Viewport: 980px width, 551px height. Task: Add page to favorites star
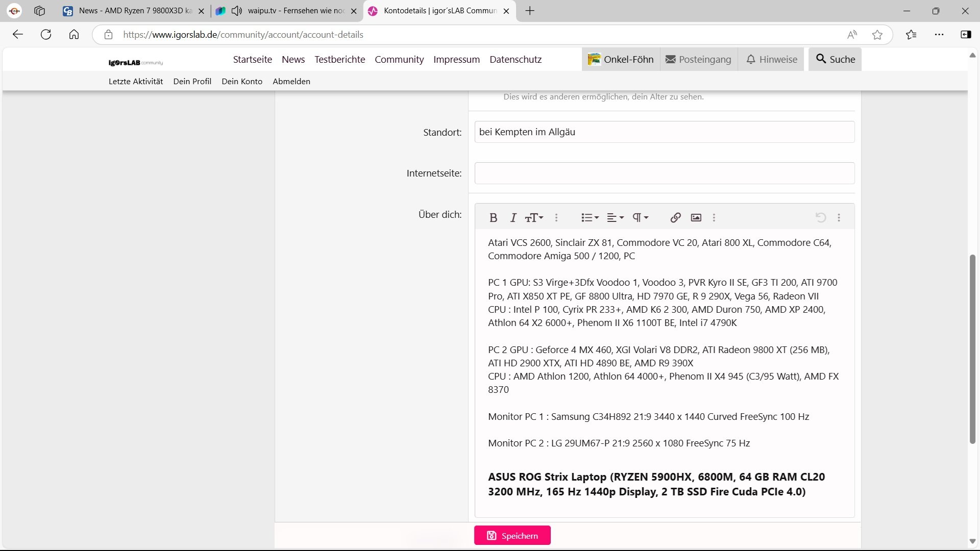point(877,35)
